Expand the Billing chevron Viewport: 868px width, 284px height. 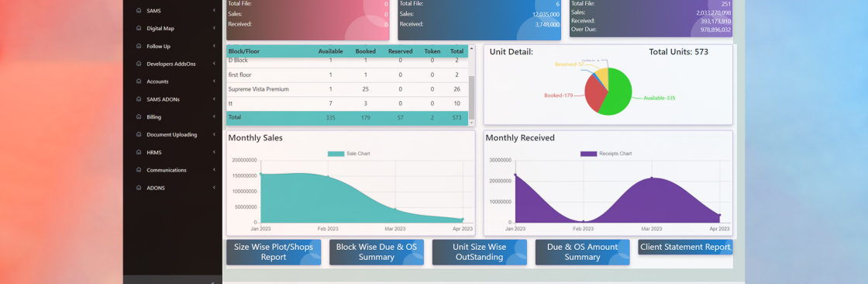(x=214, y=117)
